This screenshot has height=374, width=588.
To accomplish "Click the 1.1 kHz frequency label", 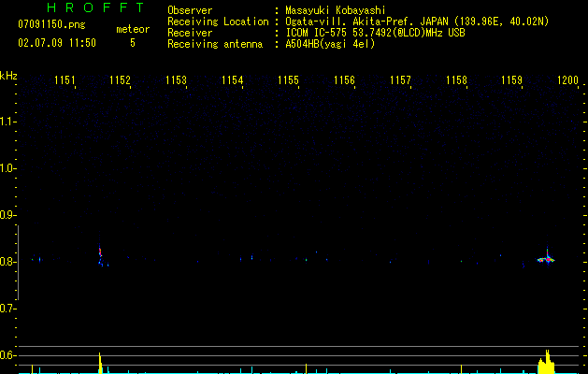I will pyautogui.click(x=7, y=122).
